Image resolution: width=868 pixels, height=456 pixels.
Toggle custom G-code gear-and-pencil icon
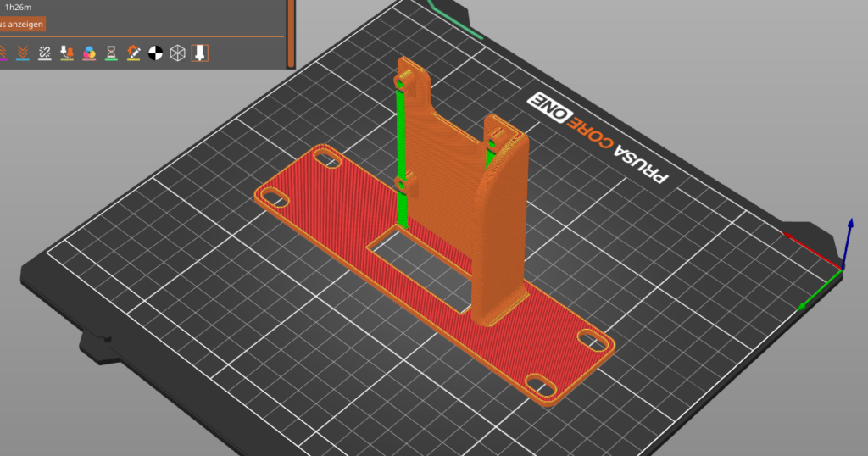pyautogui.click(x=133, y=53)
